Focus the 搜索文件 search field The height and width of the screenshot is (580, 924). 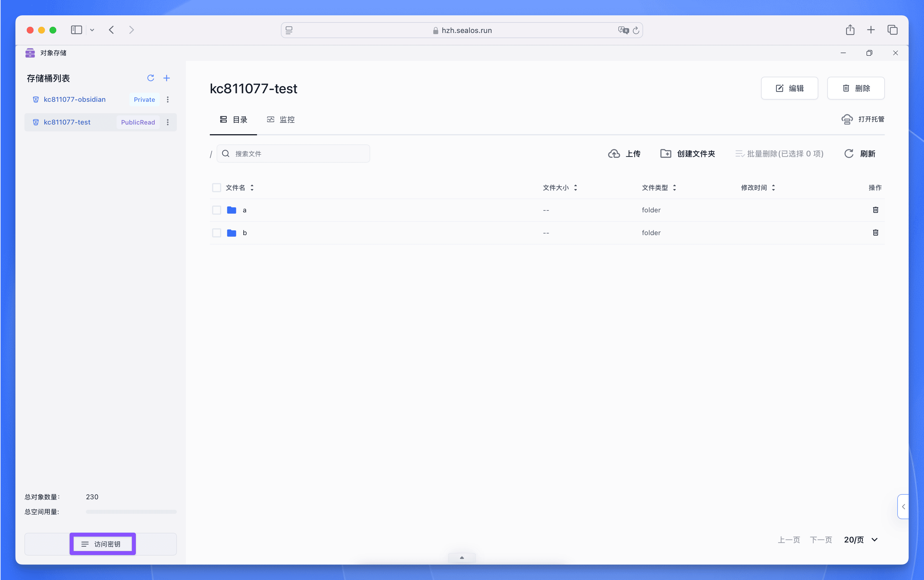[x=293, y=154]
